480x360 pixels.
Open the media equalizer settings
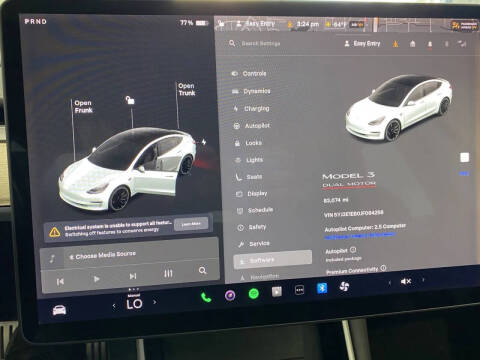[x=168, y=274]
